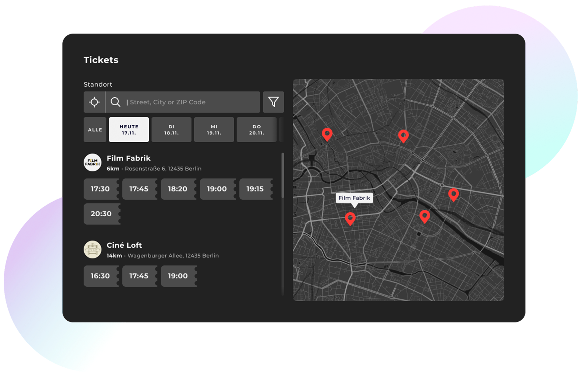Click the current location crosshair icon

coord(94,102)
